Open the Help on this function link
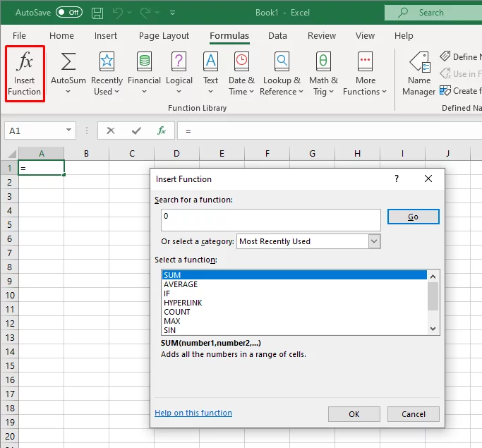This screenshot has height=448, width=482. click(193, 413)
